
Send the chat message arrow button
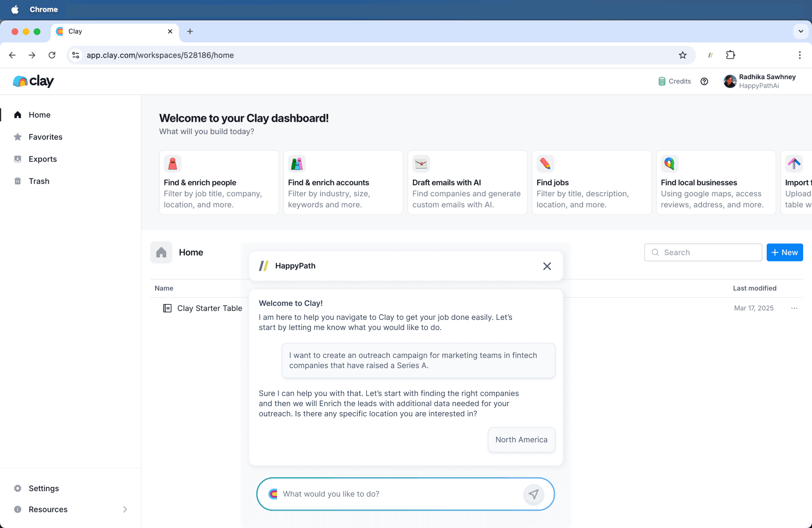534,494
